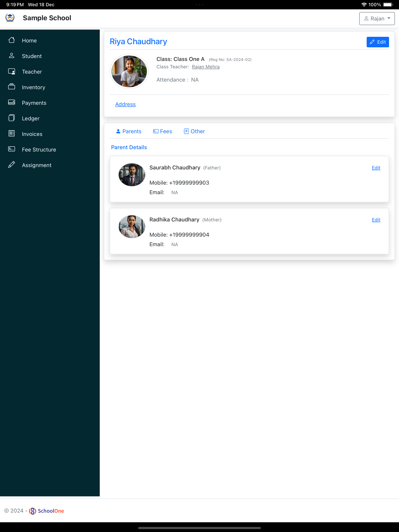Click the Ledger book icon in sidebar
Screen dimensions: 399x532
click(x=11, y=118)
